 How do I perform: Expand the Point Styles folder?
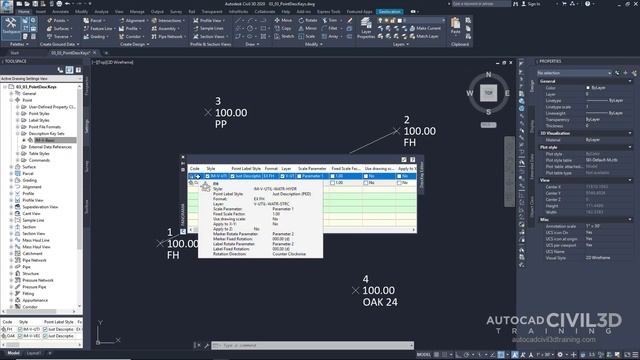18,113
